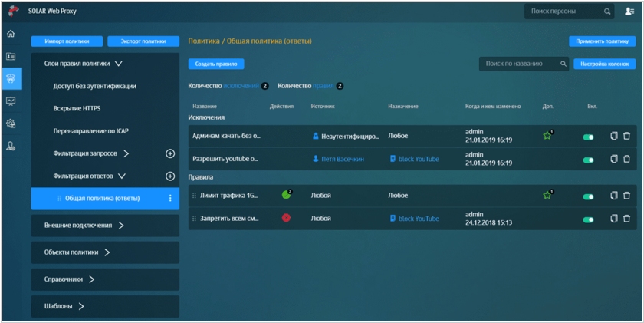Add layer to Фильтрация ответов with plus icon
The height and width of the screenshot is (323, 644).
170,176
